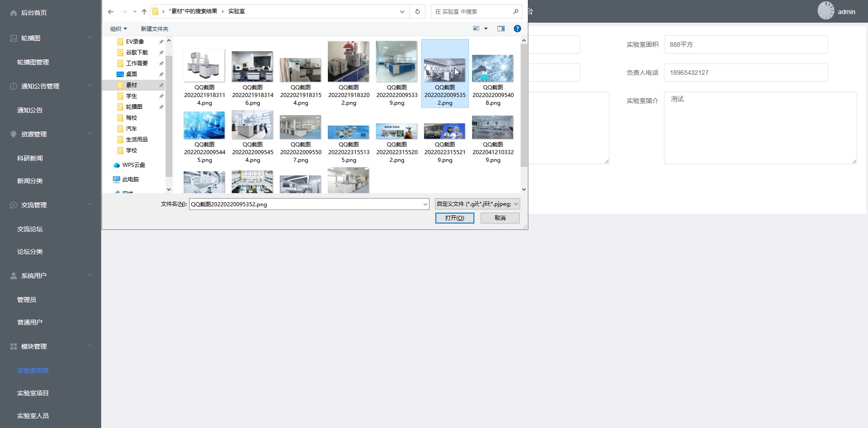Open 实验室项目 page

[33, 393]
